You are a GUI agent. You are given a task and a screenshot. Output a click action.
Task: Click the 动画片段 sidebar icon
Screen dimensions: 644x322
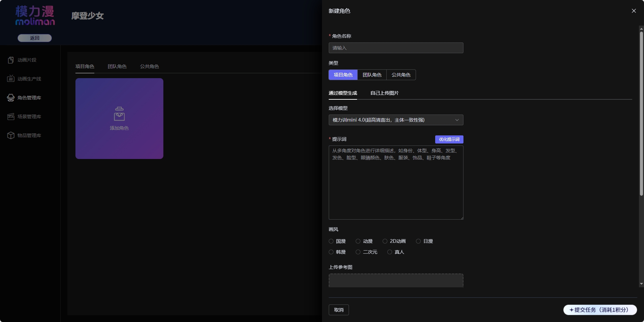11,60
